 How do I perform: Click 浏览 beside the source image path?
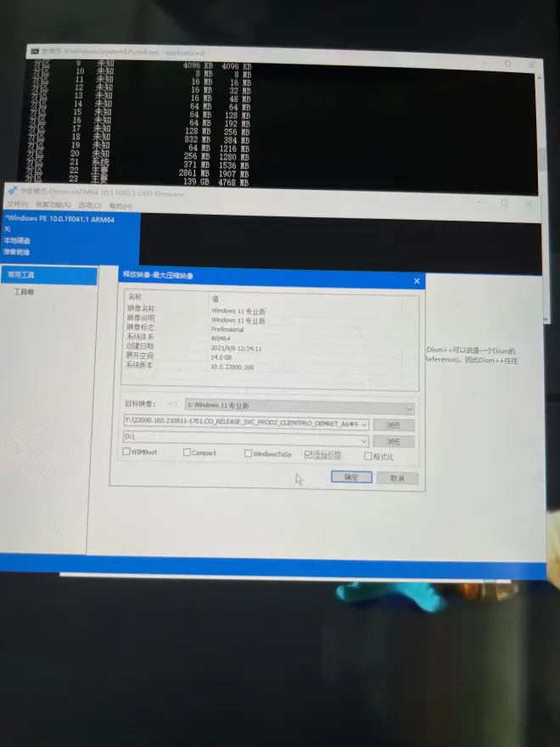(394, 424)
